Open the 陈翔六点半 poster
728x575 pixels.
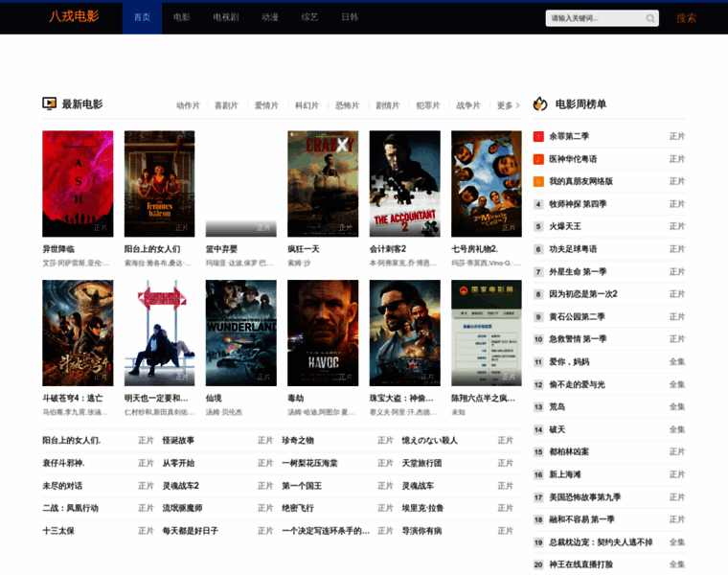pyautogui.click(x=487, y=333)
